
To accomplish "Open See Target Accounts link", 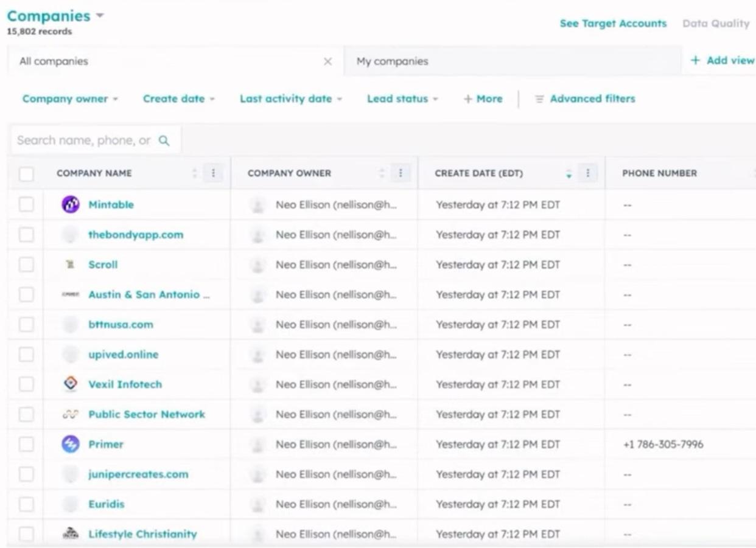I will point(613,24).
